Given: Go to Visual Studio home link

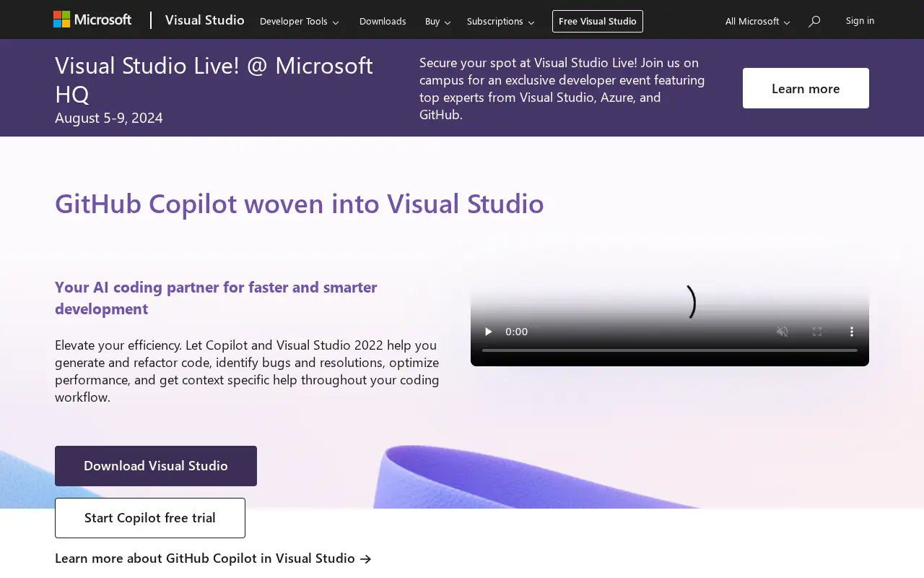Looking at the screenshot, I should [x=204, y=20].
